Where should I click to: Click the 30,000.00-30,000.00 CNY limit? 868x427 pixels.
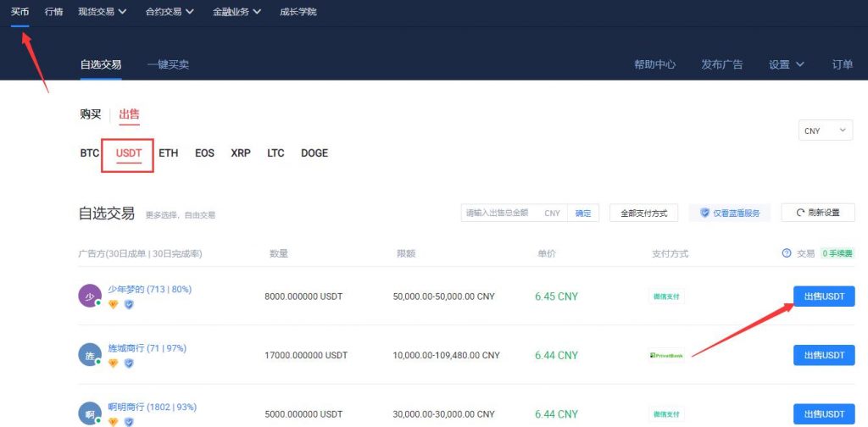(x=444, y=414)
